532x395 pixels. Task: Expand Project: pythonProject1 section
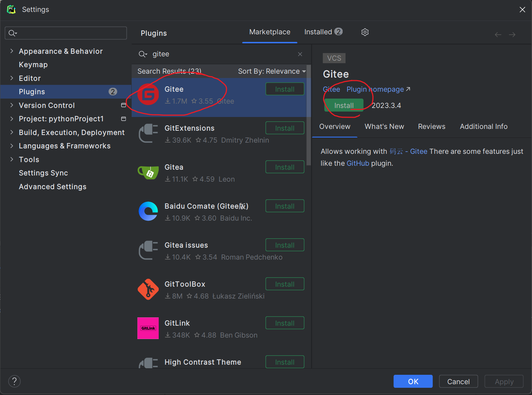coord(12,118)
